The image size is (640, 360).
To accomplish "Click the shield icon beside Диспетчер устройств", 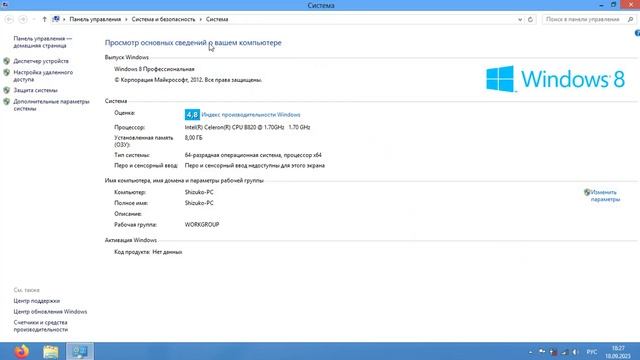I will (7, 61).
